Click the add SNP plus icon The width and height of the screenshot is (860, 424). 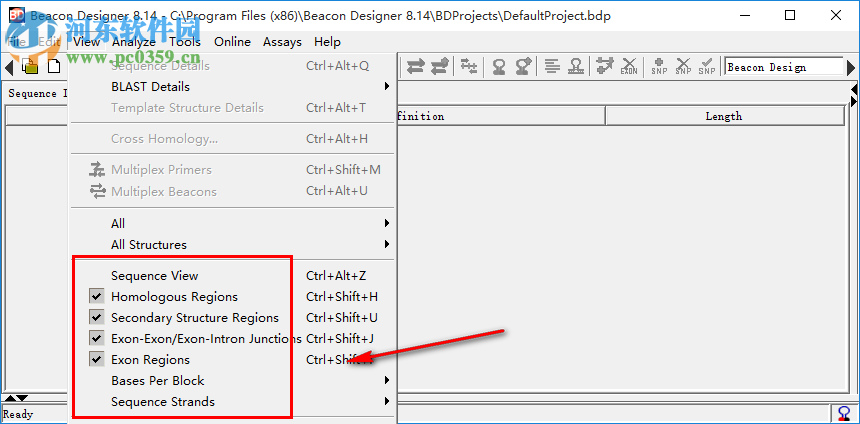coord(659,67)
